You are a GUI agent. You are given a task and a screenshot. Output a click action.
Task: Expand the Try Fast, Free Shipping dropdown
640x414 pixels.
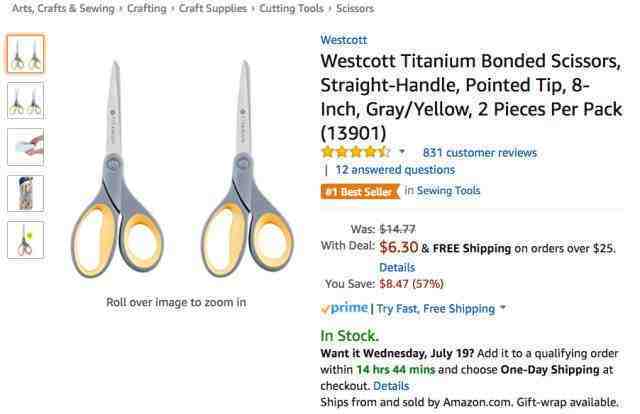[x=503, y=309]
